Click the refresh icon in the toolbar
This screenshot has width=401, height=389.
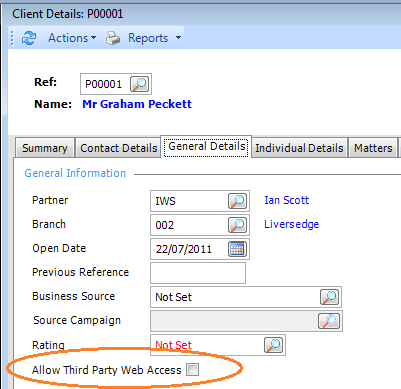pyautogui.click(x=29, y=38)
